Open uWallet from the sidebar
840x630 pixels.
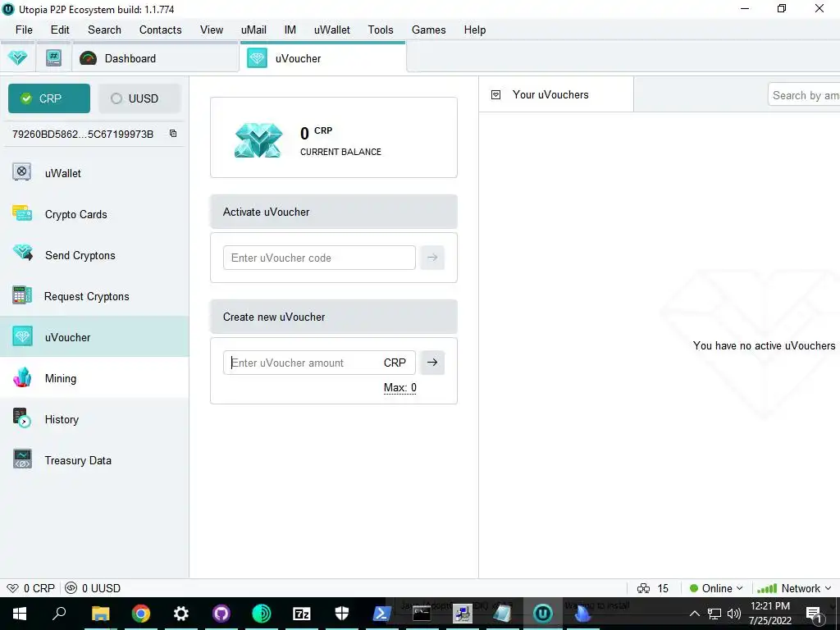pos(94,173)
